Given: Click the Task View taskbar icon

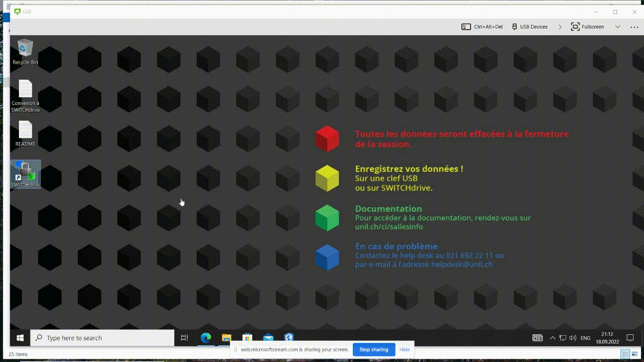Looking at the screenshot, I should pyautogui.click(x=184, y=338).
